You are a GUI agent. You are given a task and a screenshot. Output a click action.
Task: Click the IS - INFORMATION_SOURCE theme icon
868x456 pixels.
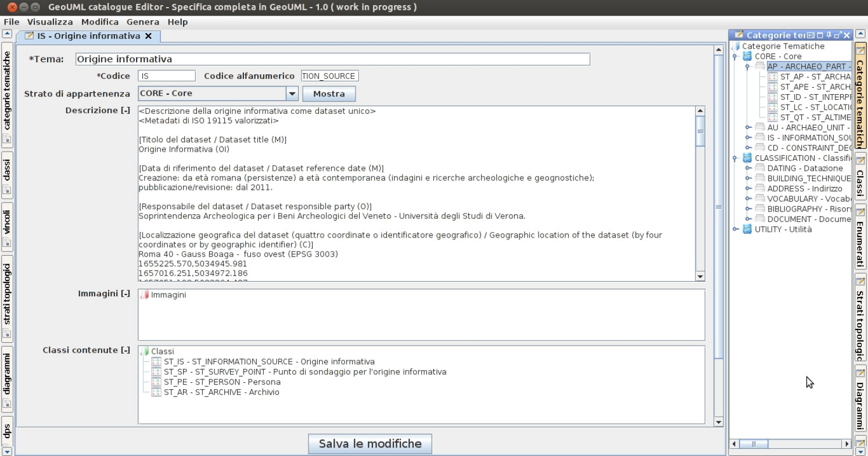760,138
